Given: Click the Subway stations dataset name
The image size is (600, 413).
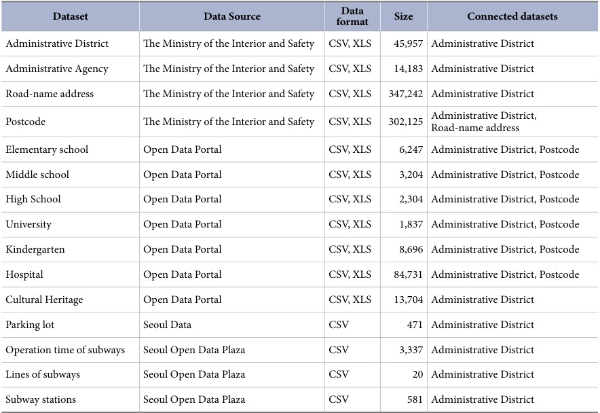Looking at the screenshot, I should coord(41,399).
